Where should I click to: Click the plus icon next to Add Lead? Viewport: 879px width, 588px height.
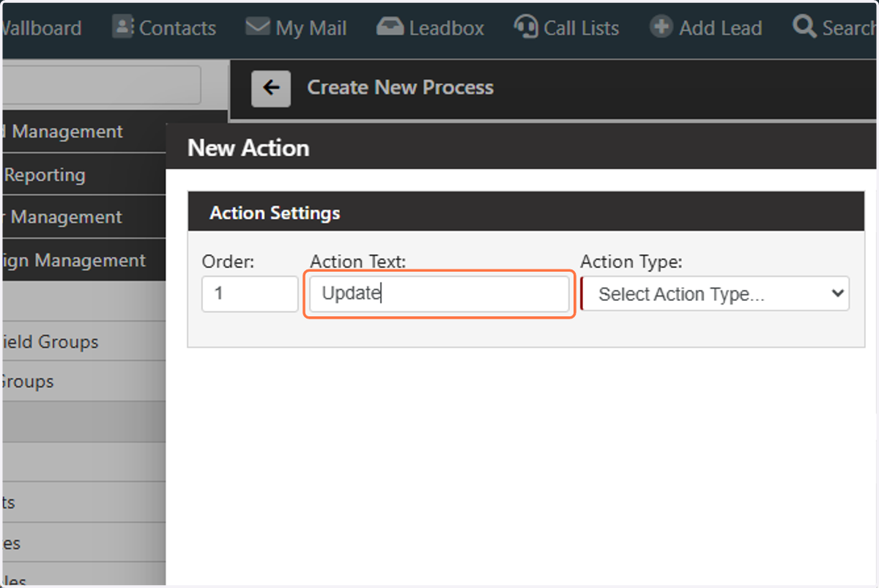[x=661, y=28]
